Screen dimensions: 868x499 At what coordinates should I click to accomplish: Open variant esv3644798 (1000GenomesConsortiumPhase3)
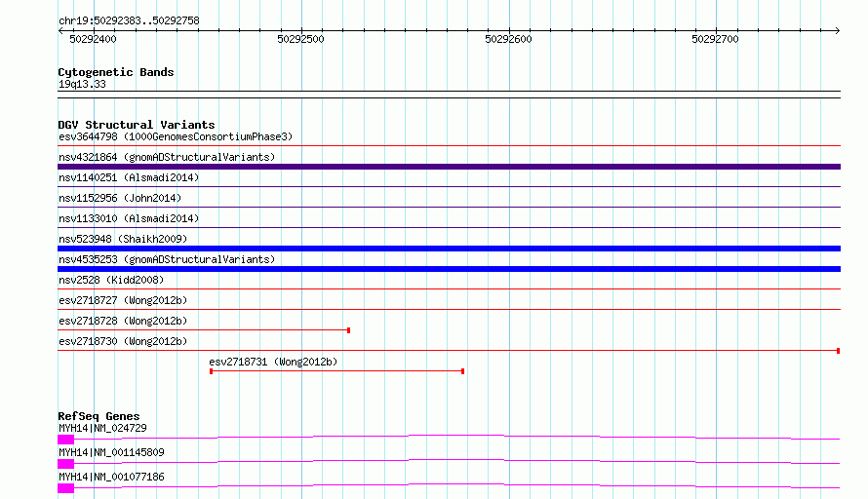[x=176, y=136]
